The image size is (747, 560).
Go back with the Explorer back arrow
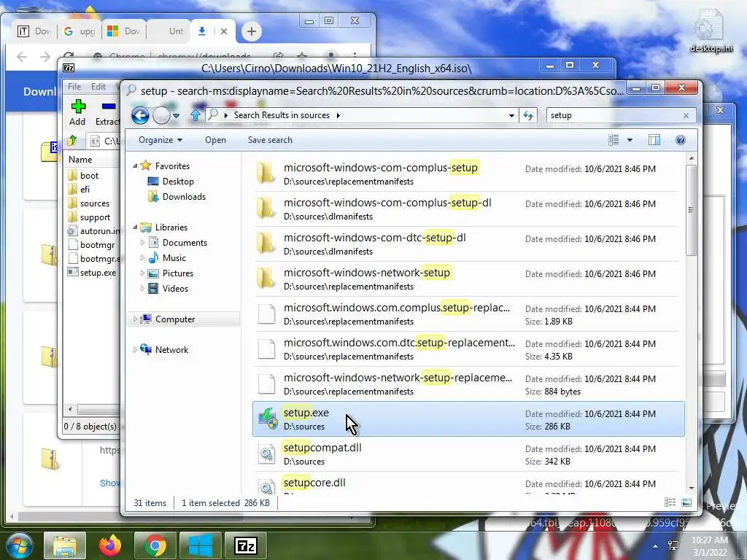click(140, 115)
